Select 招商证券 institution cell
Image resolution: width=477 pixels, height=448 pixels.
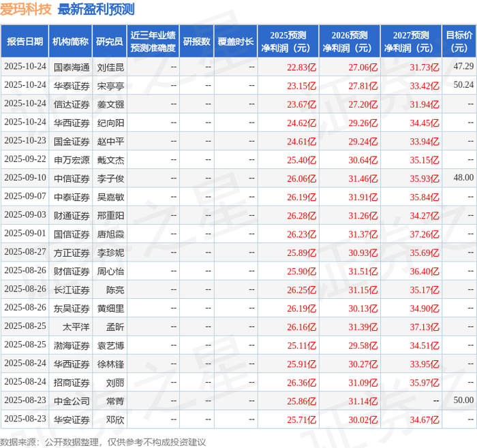pyautogui.click(x=72, y=383)
